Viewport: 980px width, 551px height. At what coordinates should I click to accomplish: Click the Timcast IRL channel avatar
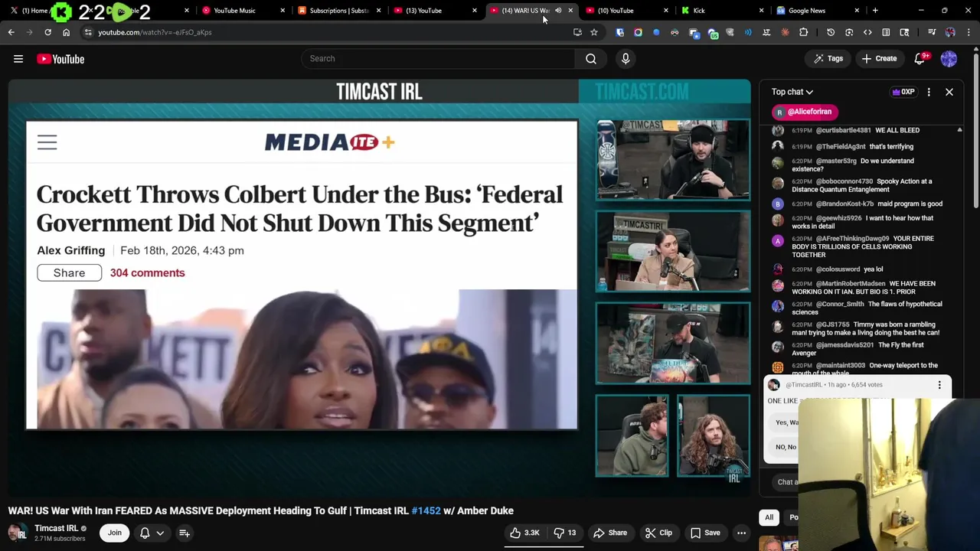click(x=17, y=533)
